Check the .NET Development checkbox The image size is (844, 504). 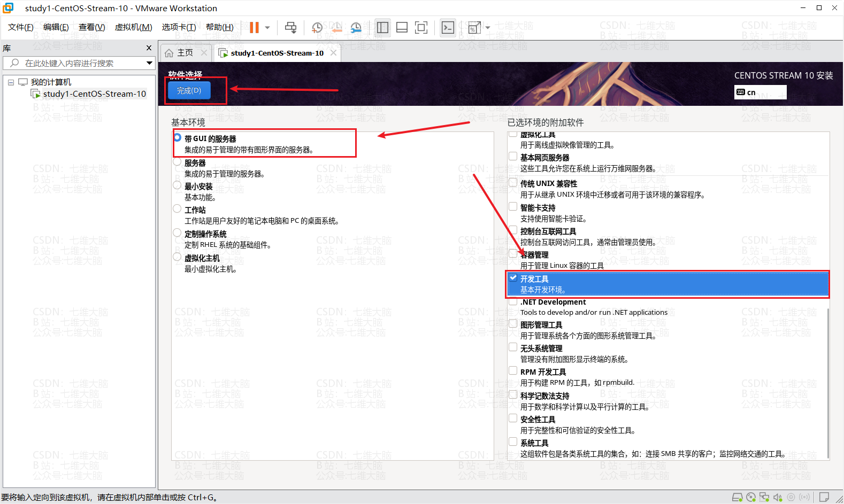pos(513,301)
